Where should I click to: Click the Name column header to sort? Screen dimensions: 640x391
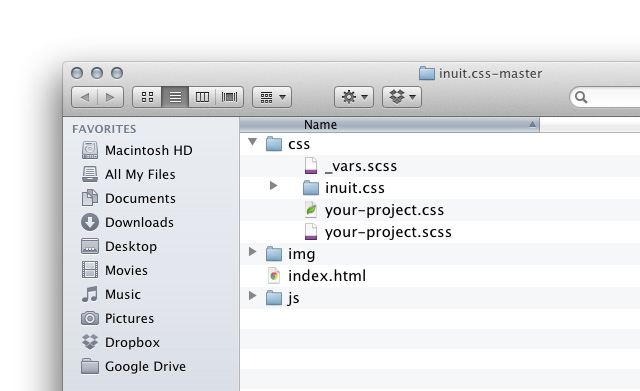click(x=390, y=124)
